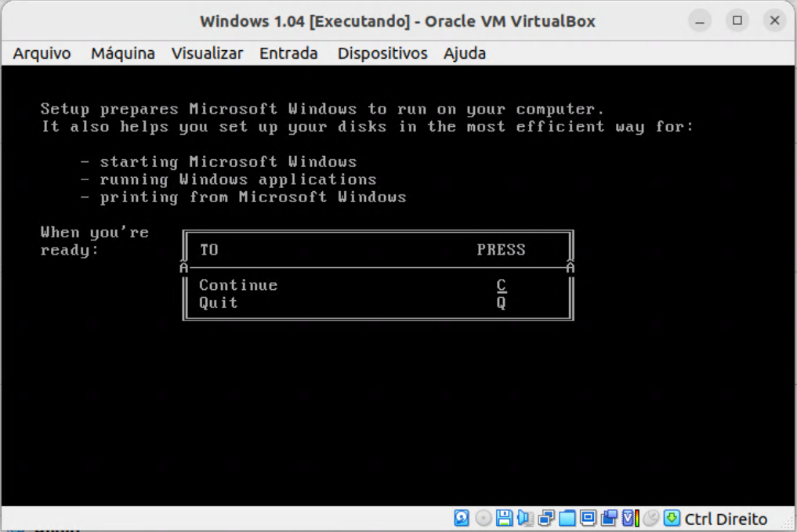
Task: Click the recording status icon
Action: pos(609,518)
